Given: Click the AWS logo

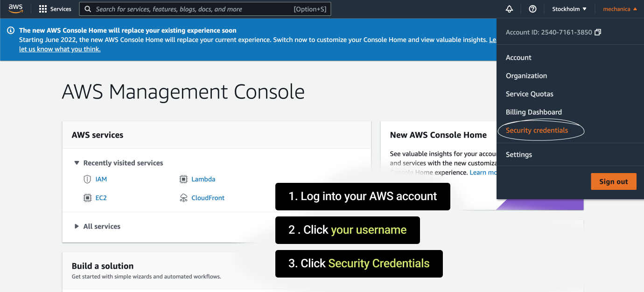Looking at the screenshot, I should coord(15,9).
